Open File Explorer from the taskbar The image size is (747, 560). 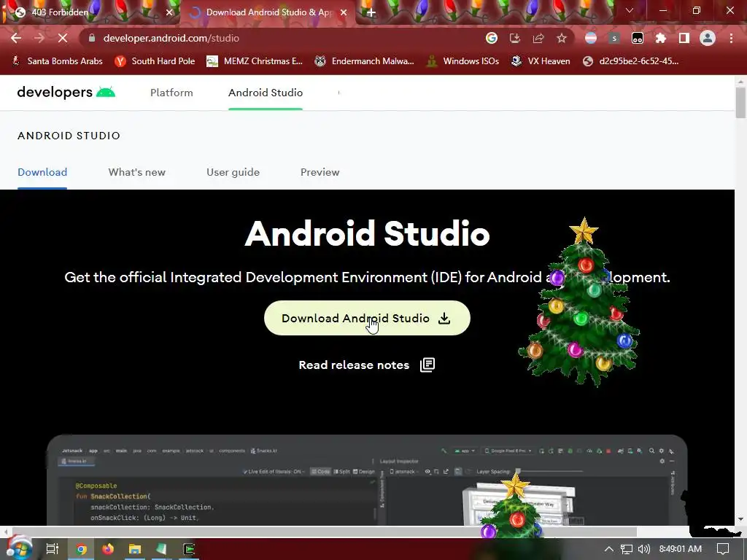tap(135, 549)
